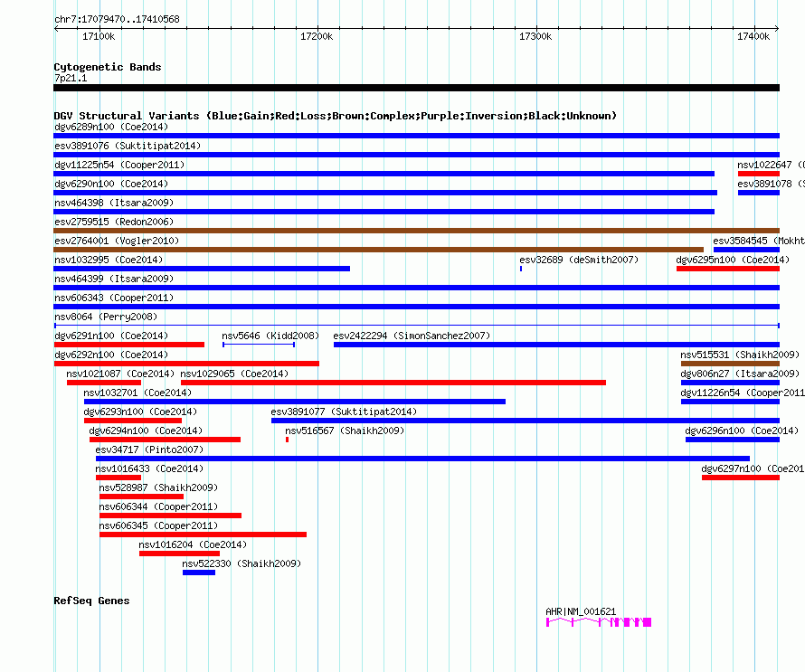Image resolution: width=805 pixels, height=672 pixels.
Task: Click nsv515531 (Shaikh2009) brown bar
Action: coord(730,364)
